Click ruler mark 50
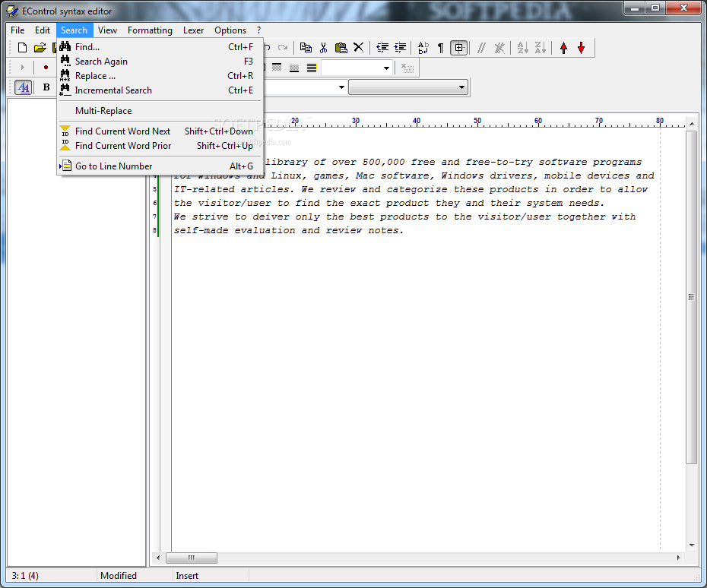Image resolution: width=707 pixels, height=588 pixels. pos(477,120)
